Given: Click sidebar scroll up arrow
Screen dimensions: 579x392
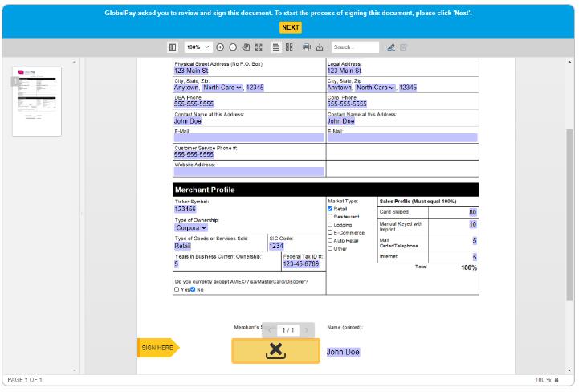Looking at the screenshot, I should [x=75, y=62].
